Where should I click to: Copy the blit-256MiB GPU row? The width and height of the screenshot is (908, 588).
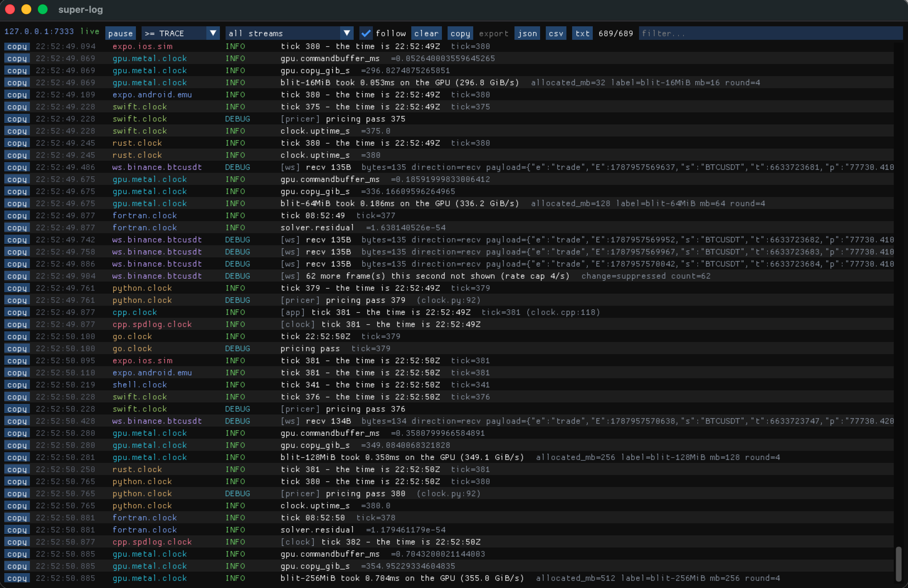click(x=17, y=578)
